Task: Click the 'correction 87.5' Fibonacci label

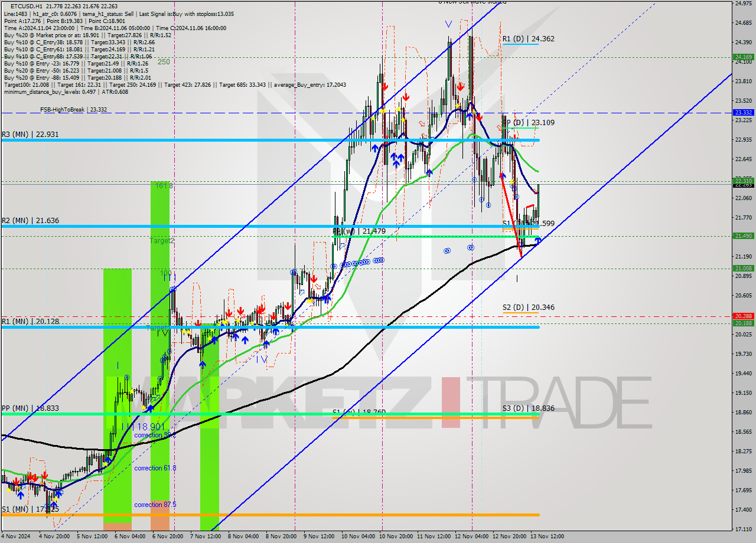Action: point(155,505)
